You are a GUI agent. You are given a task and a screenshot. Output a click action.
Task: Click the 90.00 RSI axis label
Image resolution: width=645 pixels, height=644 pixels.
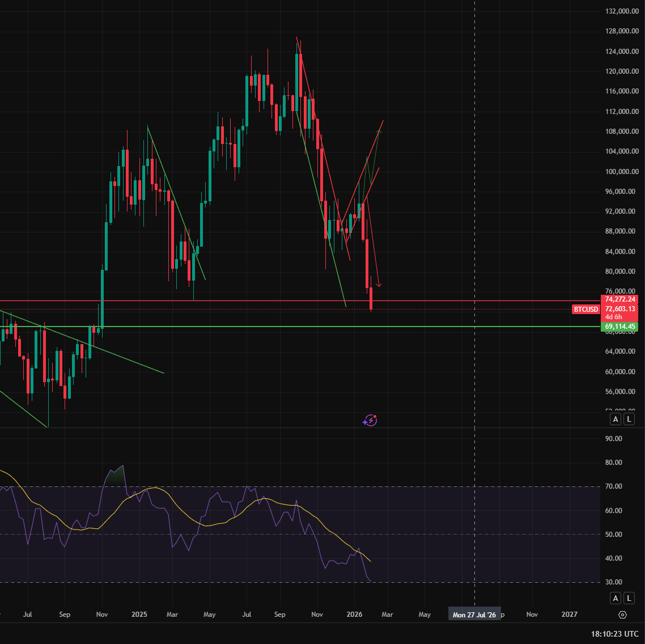click(x=613, y=439)
